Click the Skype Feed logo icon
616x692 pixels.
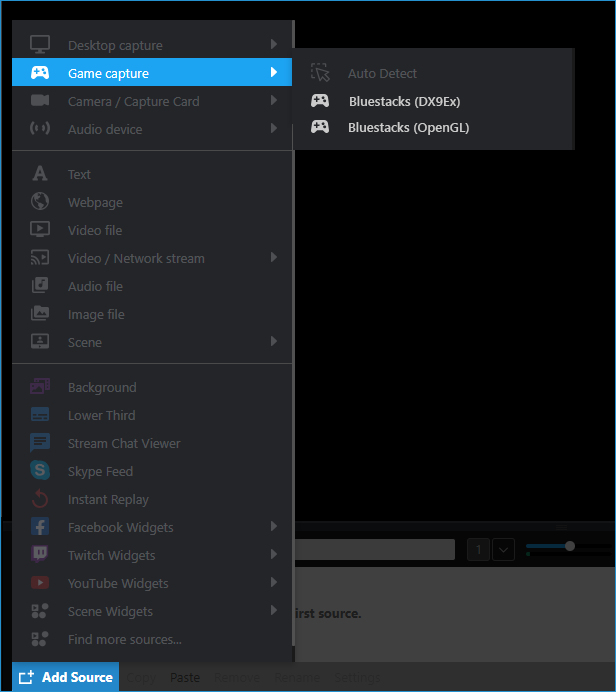coord(40,470)
